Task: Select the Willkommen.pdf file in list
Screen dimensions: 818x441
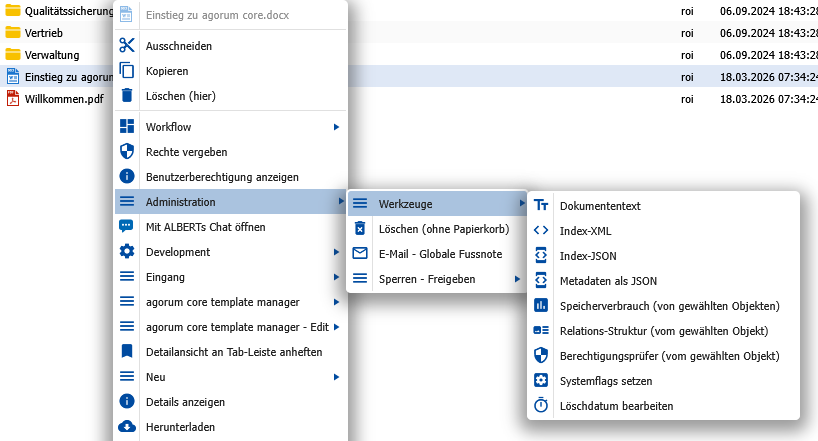Action: 63,99
